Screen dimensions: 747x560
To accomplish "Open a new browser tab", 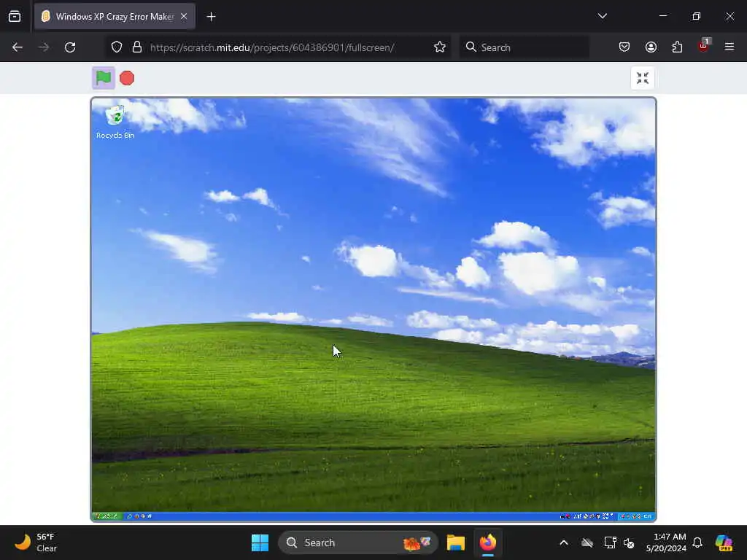I will 211,17.
